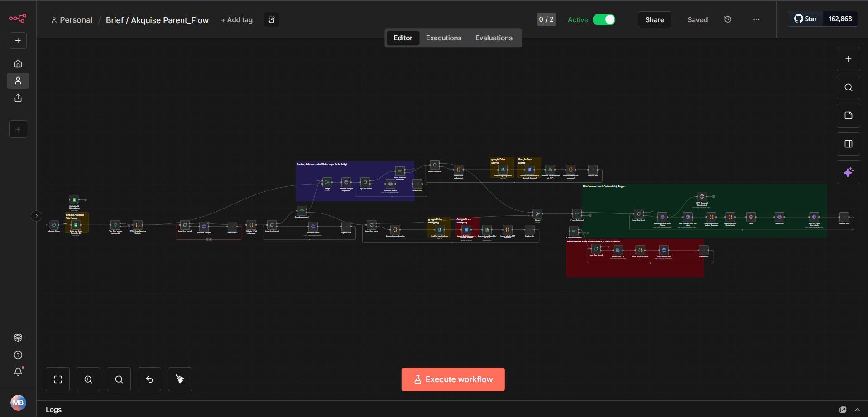
Task: Toggle the Active workflow switch off
Action: [x=604, y=19]
